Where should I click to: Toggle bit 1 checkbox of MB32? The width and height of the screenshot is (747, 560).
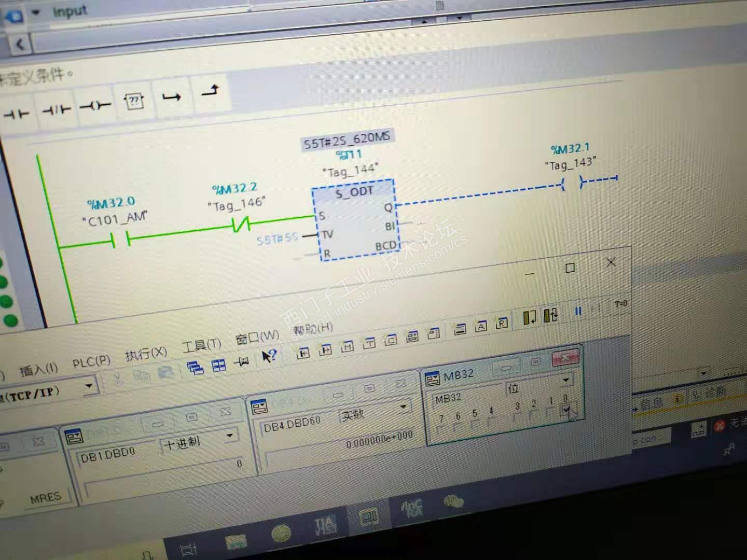click(x=551, y=413)
